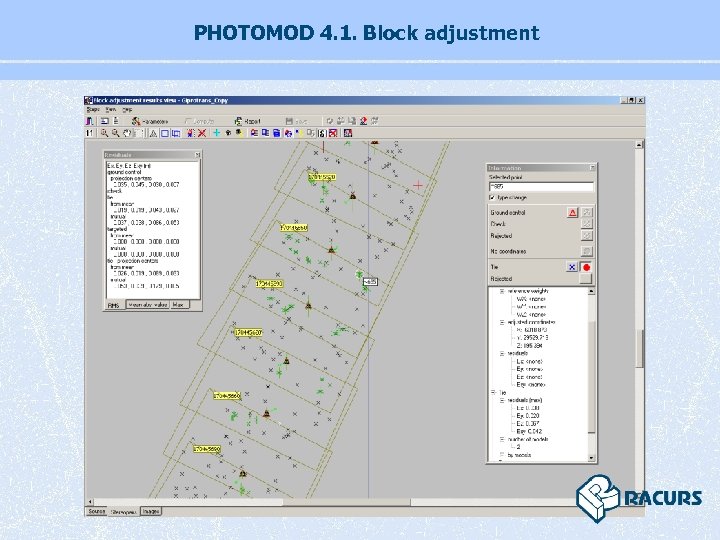
Task: Switch to the Images tab at bottom
Action: click(x=151, y=511)
